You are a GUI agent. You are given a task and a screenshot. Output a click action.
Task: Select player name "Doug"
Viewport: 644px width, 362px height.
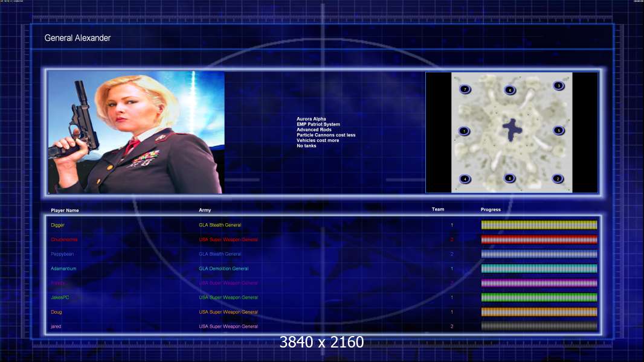tap(56, 312)
